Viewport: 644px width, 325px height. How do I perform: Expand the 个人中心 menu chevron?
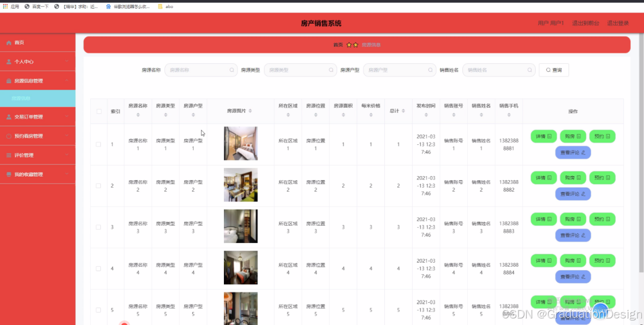tap(67, 61)
